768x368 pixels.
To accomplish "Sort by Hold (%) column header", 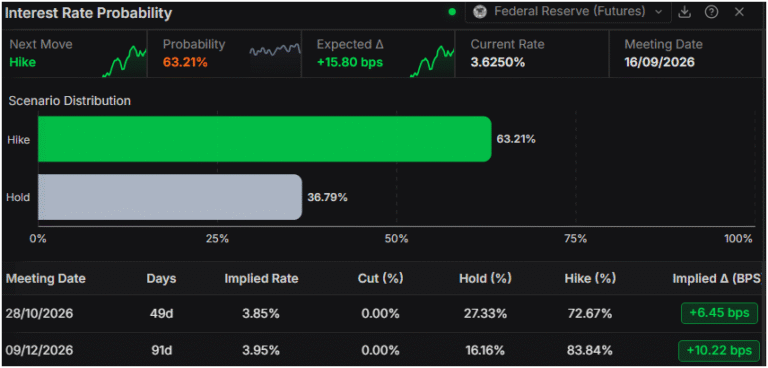I will coord(485,279).
